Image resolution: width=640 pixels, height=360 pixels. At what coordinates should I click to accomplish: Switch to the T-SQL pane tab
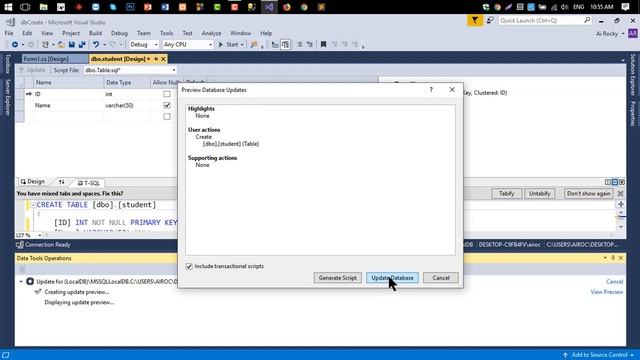point(89,183)
